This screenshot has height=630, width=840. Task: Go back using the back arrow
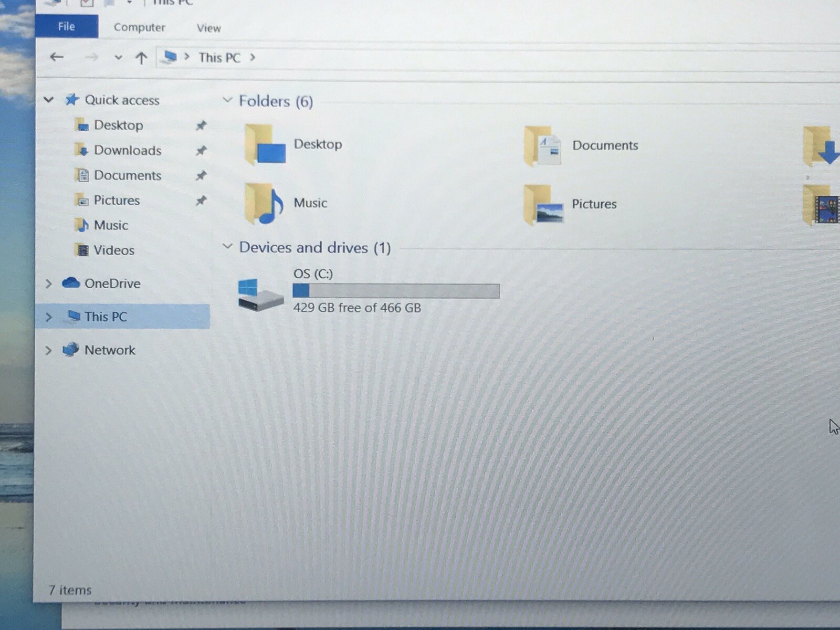coord(57,57)
